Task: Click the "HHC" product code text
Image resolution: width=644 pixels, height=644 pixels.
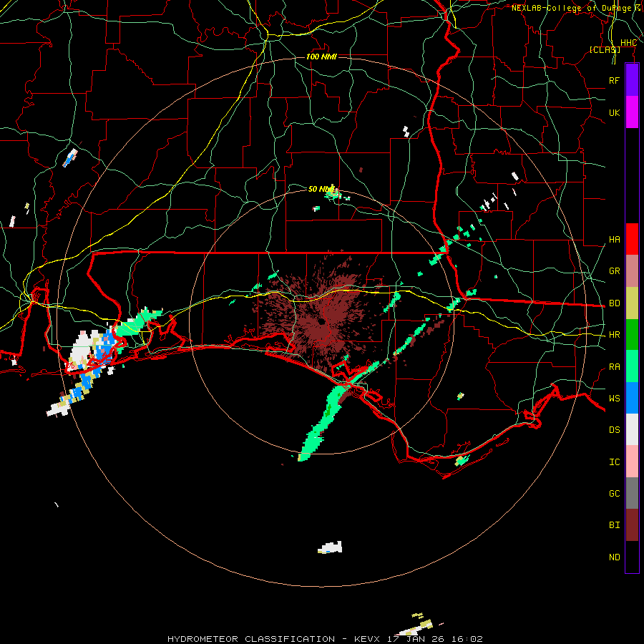Action: click(x=628, y=43)
